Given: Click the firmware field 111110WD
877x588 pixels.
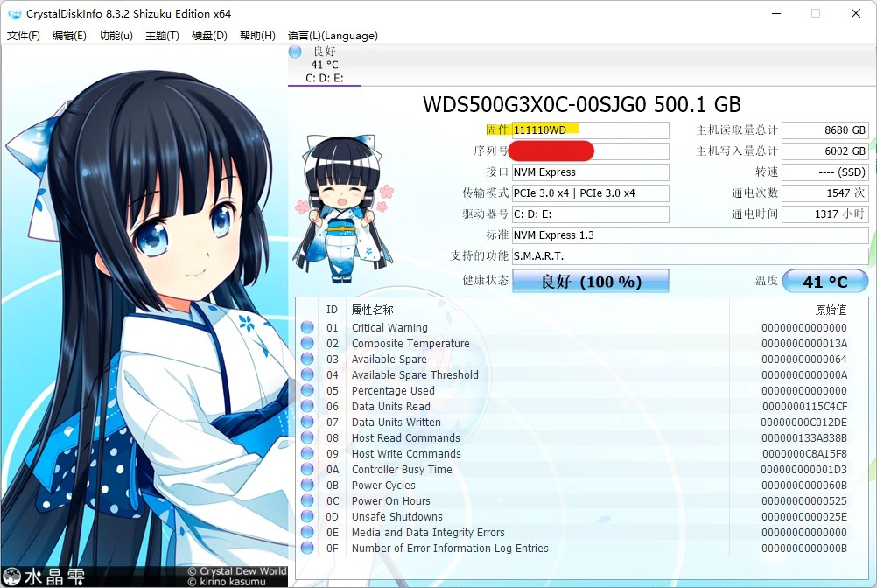Looking at the screenshot, I should 590,130.
